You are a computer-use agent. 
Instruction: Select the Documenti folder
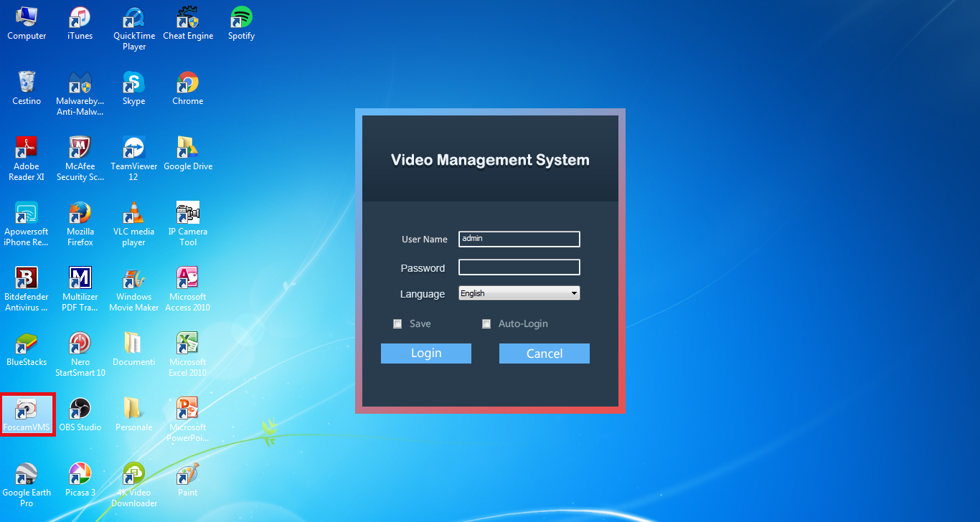[x=134, y=350]
